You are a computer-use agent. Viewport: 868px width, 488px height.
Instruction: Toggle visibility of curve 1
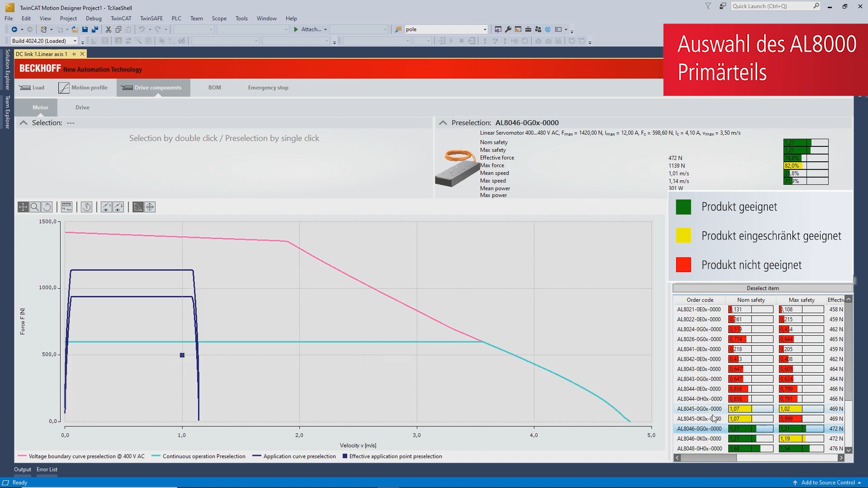(x=106, y=207)
